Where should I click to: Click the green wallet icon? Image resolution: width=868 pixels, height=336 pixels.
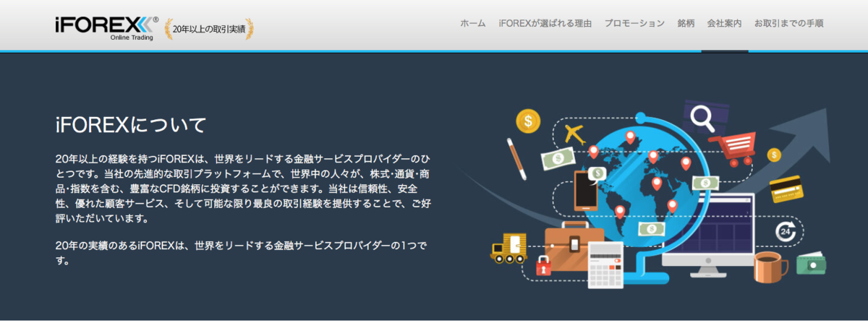[x=812, y=264]
